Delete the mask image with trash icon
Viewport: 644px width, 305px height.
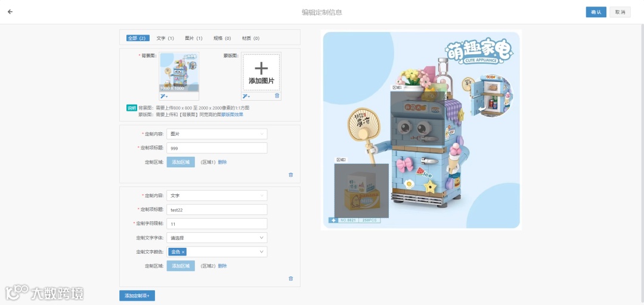(277, 96)
